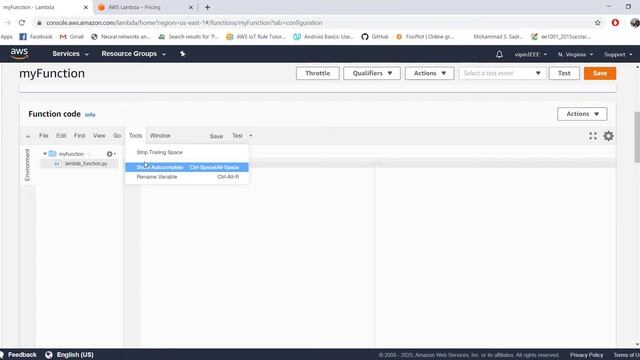Open the Window menu
Image resolution: width=640 pixels, height=360 pixels.
pos(160,136)
